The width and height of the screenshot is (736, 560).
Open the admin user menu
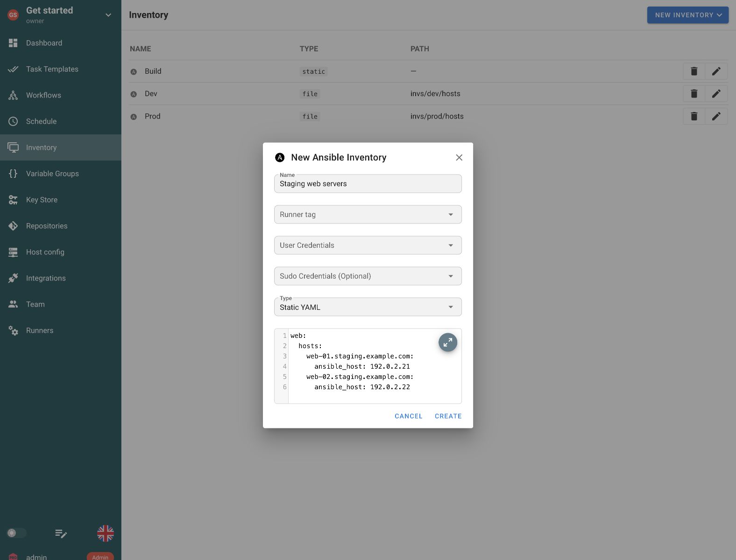tap(61, 556)
